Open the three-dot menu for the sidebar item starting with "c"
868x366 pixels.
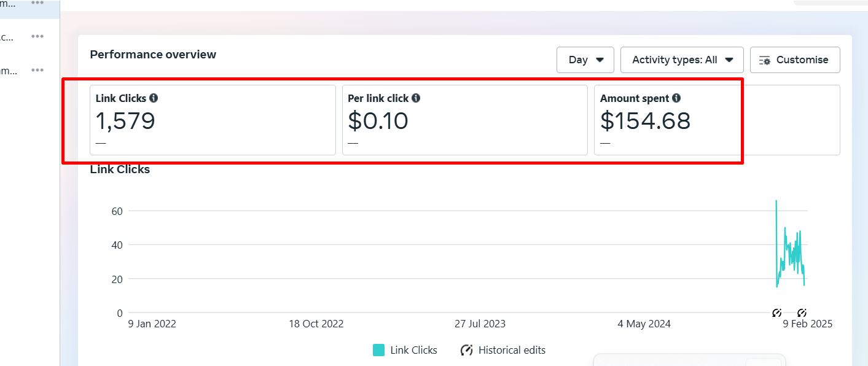coord(38,37)
